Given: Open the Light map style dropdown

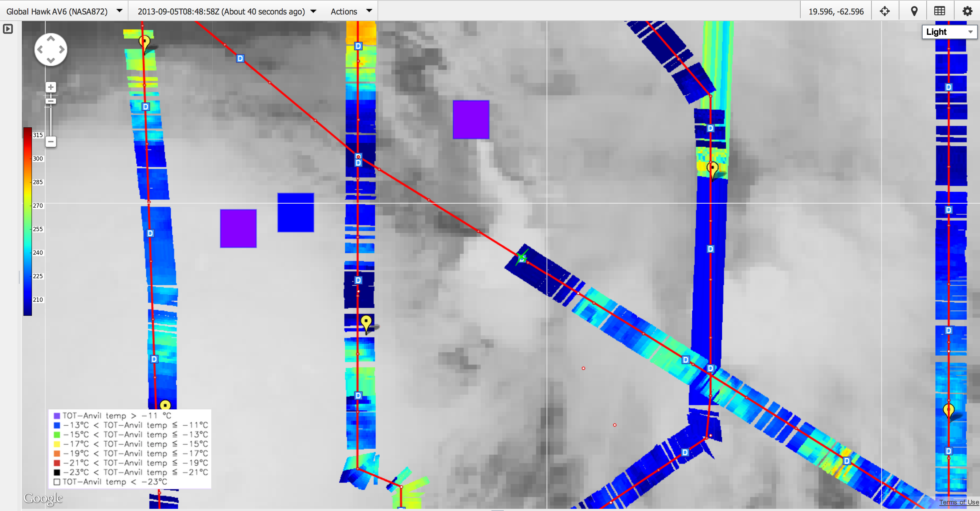Looking at the screenshot, I should [949, 32].
